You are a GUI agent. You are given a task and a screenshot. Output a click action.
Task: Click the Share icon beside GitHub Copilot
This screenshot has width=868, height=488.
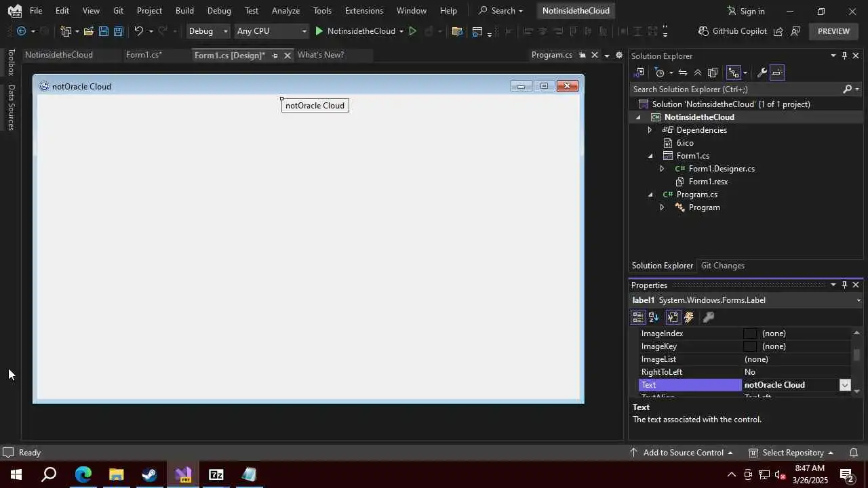coord(778,31)
